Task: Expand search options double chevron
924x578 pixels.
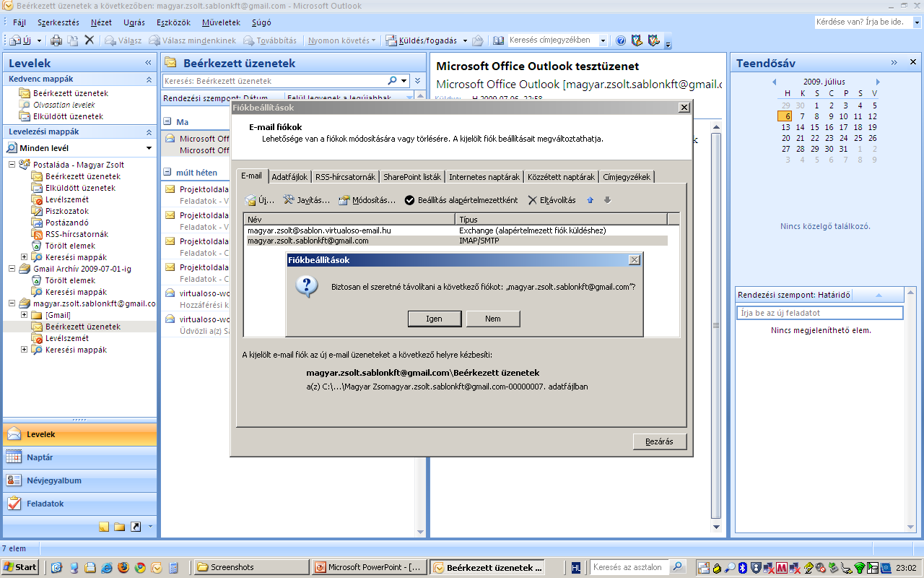Action: (x=417, y=81)
